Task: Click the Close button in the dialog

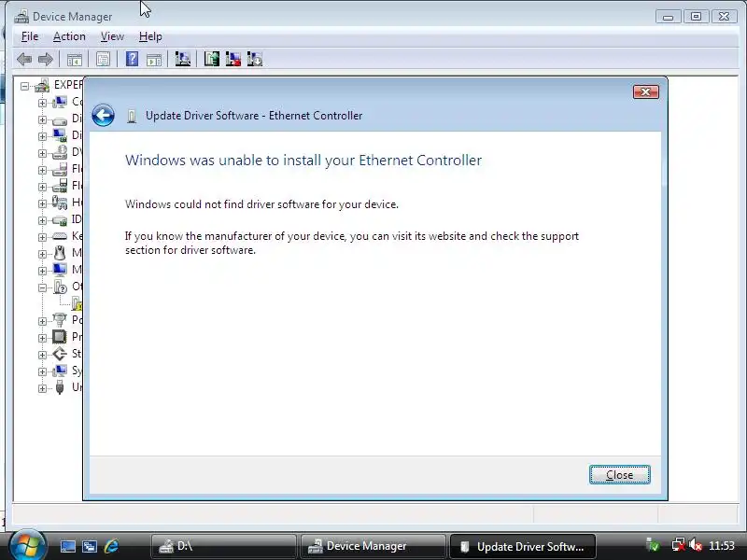Action: (620, 475)
